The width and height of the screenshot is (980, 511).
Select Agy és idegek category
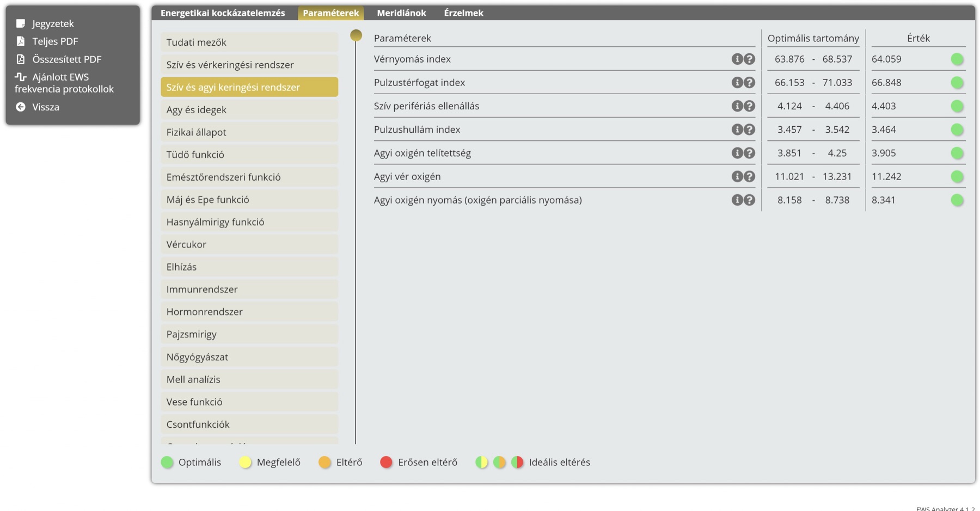pos(249,109)
